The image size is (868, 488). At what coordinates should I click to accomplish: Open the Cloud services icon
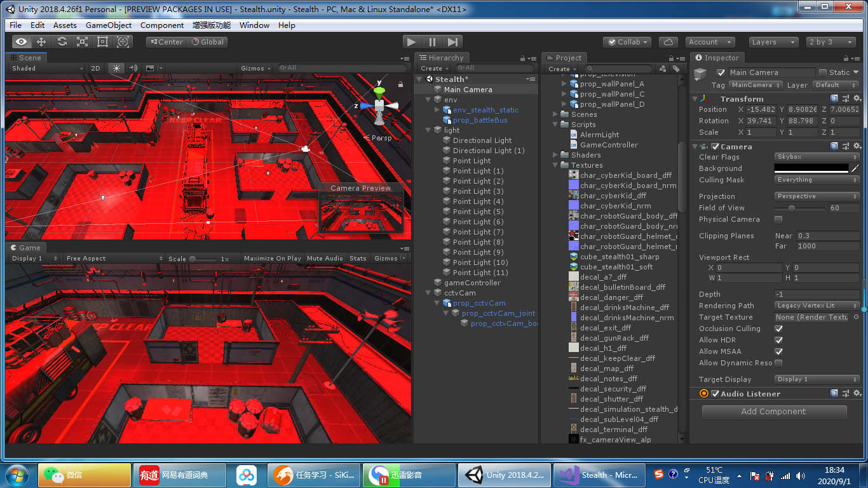click(668, 42)
